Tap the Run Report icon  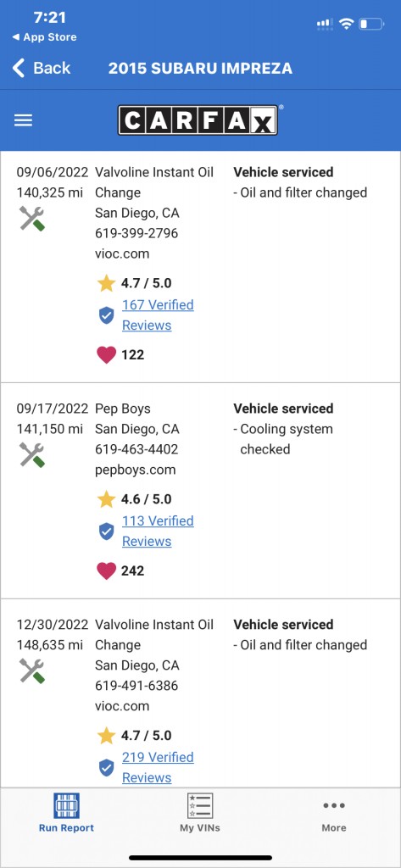click(x=66, y=805)
